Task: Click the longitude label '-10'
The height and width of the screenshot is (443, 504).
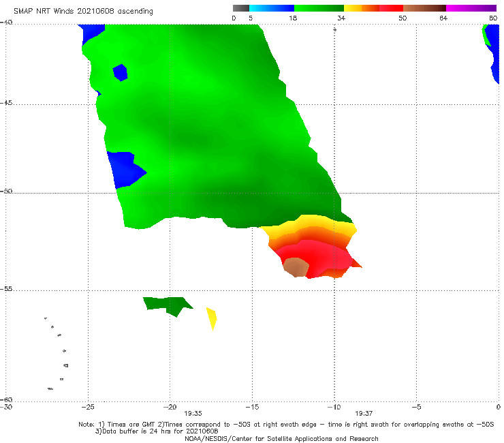Action: tap(334, 407)
